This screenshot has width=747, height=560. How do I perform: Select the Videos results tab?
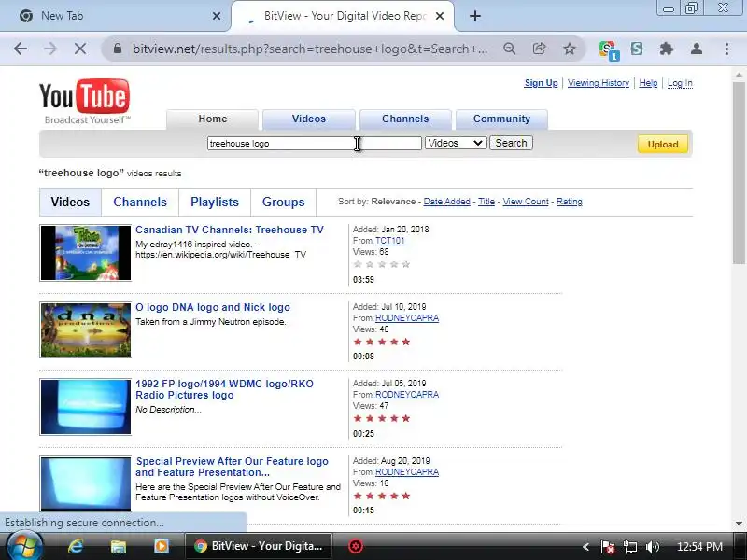70,202
